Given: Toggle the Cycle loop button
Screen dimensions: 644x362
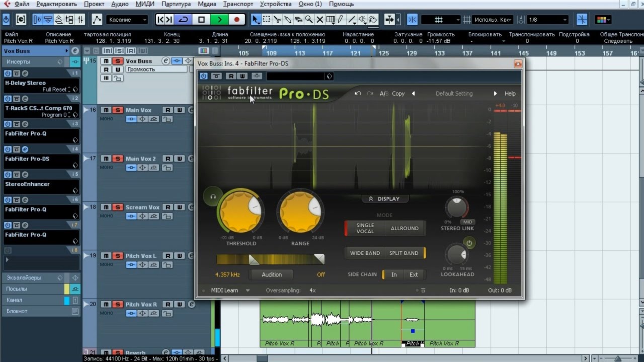Looking at the screenshot, I should point(183,20).
